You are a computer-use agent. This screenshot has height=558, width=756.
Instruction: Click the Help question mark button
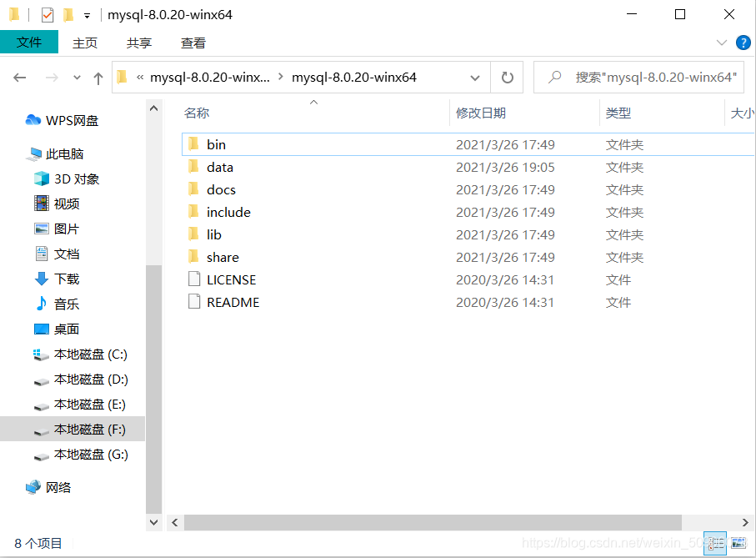[x=743, y=43]
